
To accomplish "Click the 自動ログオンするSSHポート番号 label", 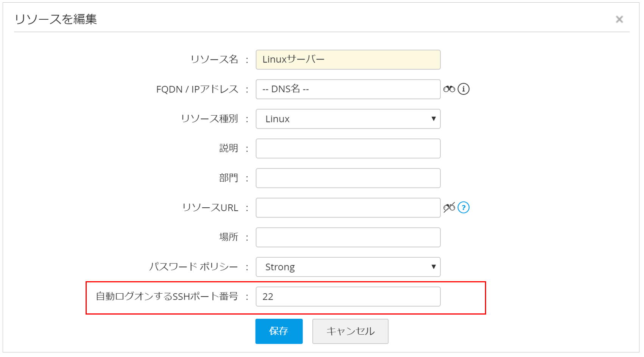I will click(x=167, y=296).
